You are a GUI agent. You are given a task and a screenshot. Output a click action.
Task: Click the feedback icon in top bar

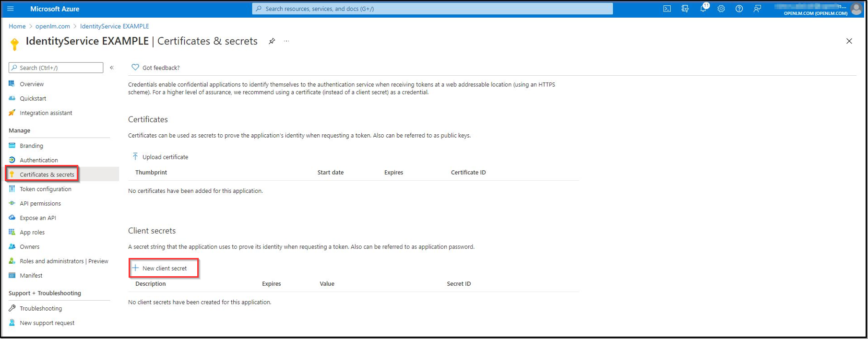click(757, 9)
